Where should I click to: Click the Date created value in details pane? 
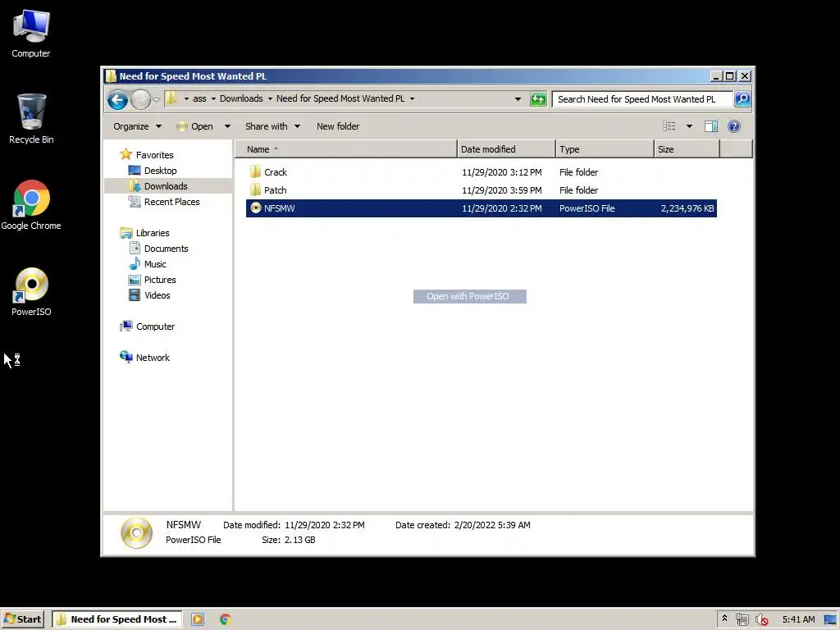pos(492,525)
